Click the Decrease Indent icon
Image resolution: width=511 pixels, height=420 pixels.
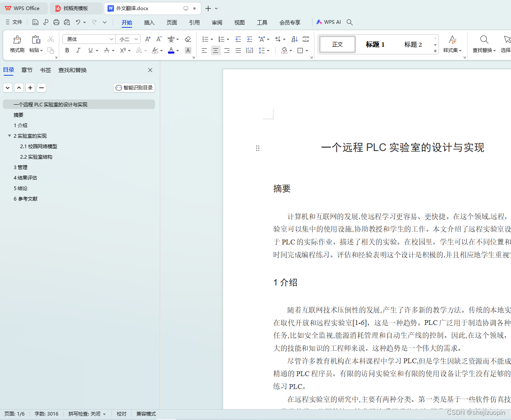click(x=238, y=39)
